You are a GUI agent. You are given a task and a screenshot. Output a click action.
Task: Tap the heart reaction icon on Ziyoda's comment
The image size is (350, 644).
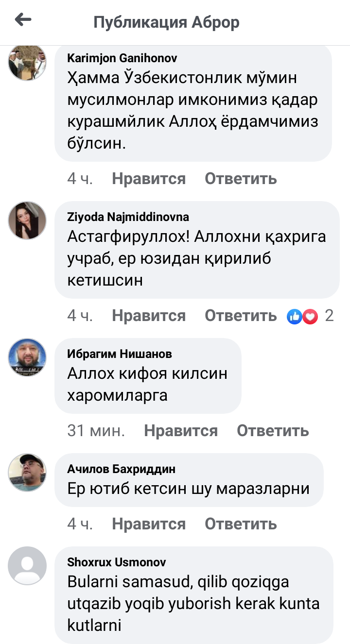(310, 316)
